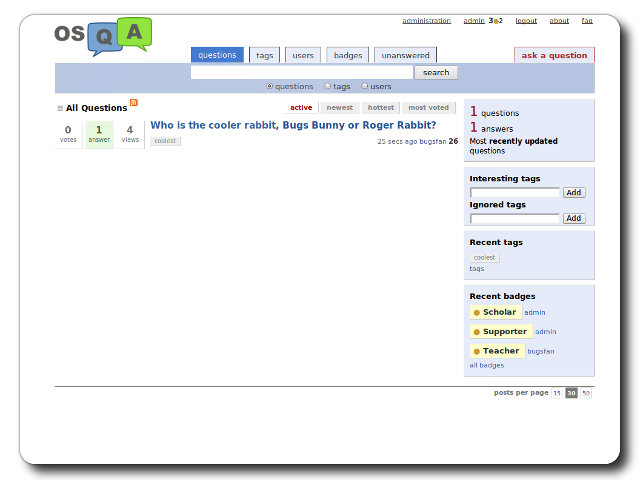
Task: Open the Scholar badge
Action: click(x=499, y=313)
